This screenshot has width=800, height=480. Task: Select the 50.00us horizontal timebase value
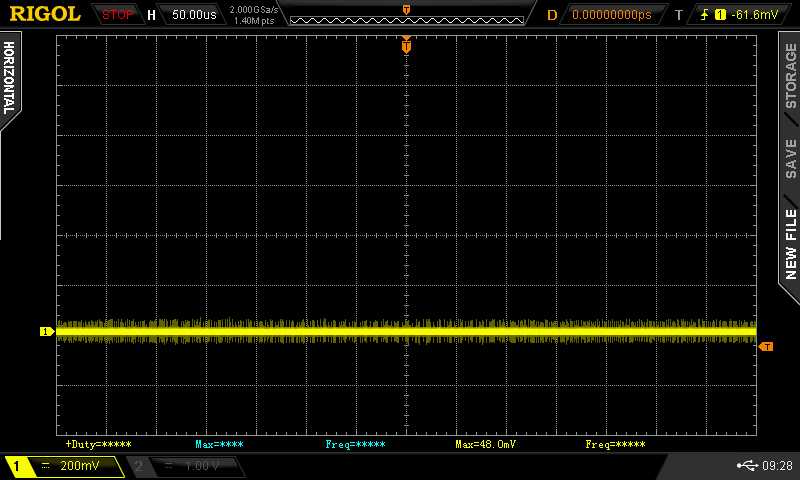[194, 15]
